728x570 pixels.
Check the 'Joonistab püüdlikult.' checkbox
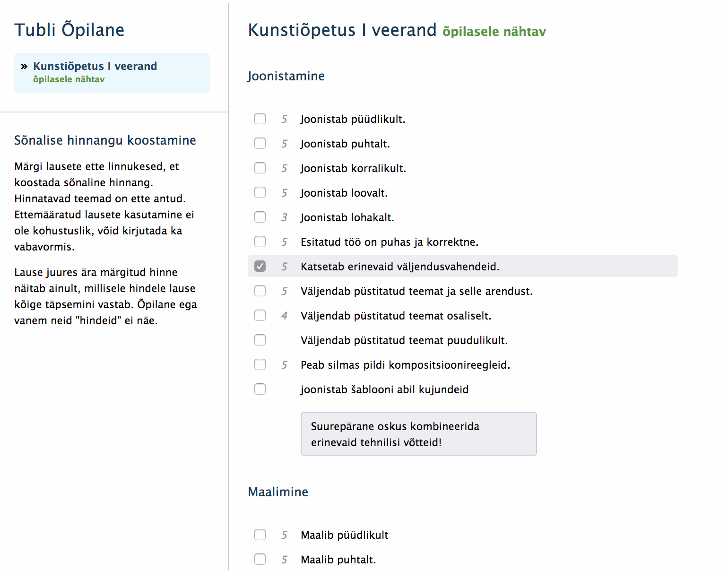[260, 119]
